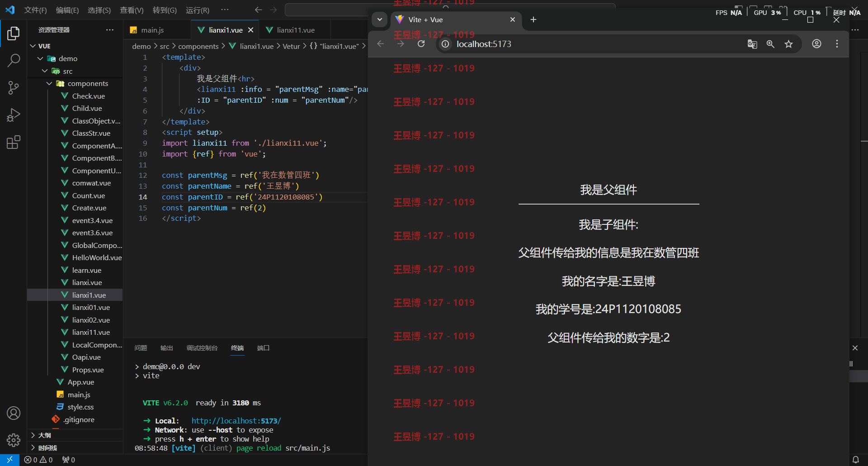The image size is (868, 466).
Task: Open explorer panel more actions menu
Action: click(x=110, y=30)
